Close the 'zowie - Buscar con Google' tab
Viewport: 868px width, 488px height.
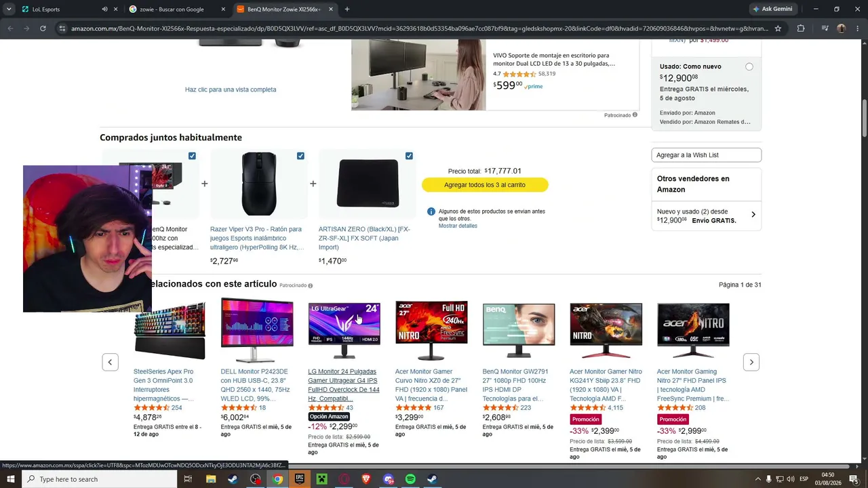pyautogui.click(x=223, y=9)
